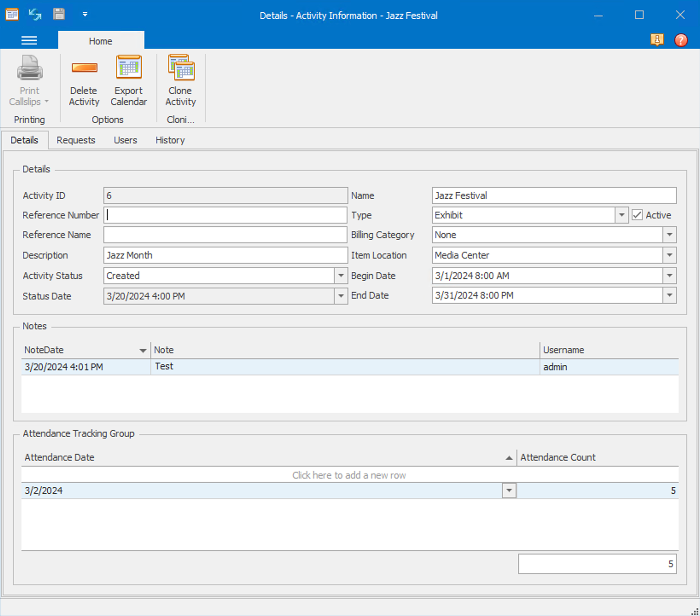700x616 pixels.
Task: Save the activity record
Action: click(x=59, y=14)
